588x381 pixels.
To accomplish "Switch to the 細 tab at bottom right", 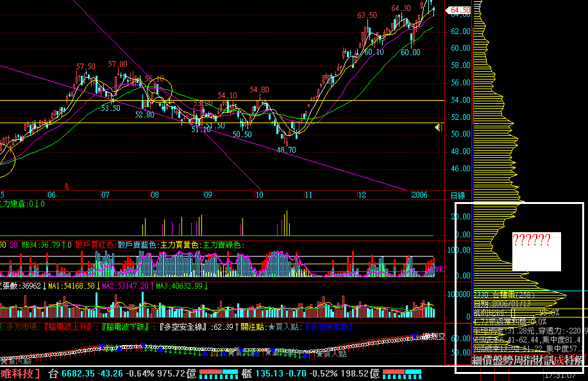I will click(x=478, y=360).
